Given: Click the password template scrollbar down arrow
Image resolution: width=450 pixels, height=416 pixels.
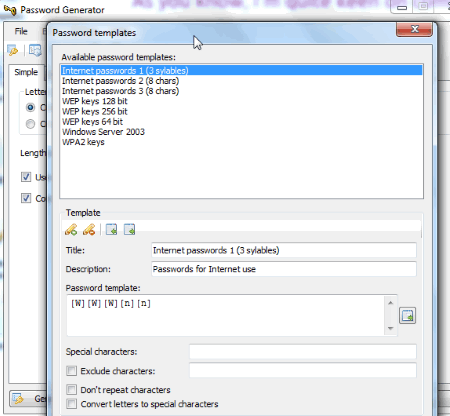Looking at the screenshot, I should [391, 328].
